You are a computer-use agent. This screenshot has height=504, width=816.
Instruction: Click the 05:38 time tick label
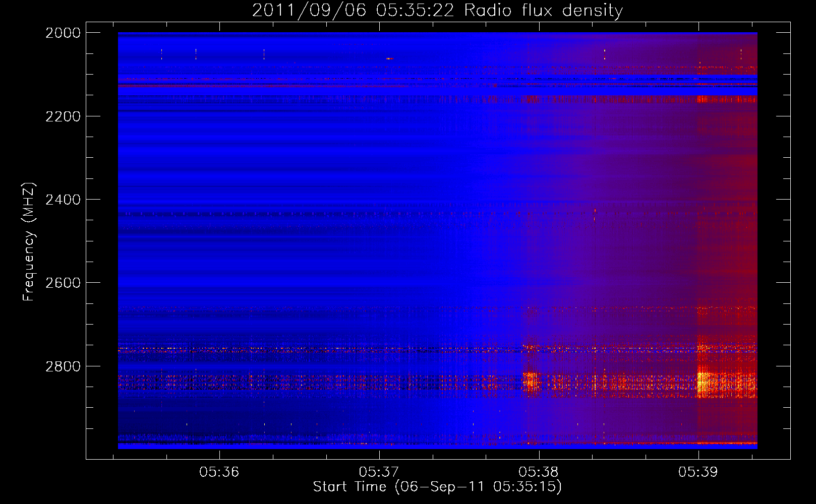click(539, 472)
